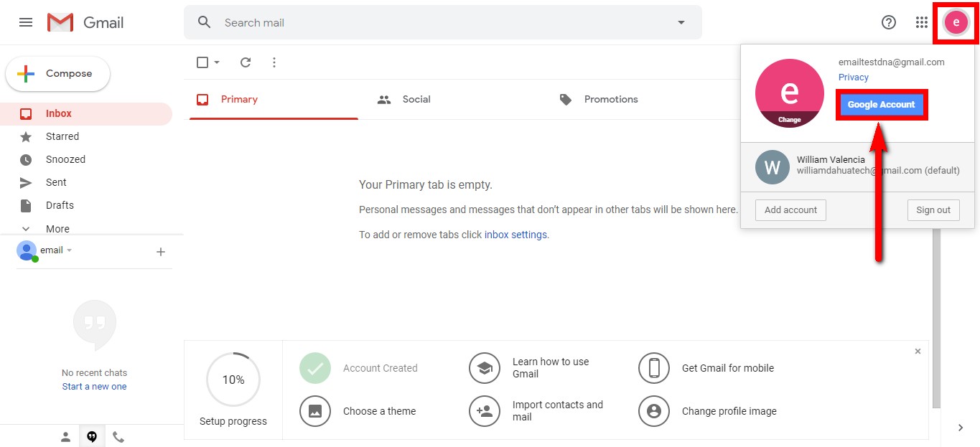Open the main menu hamburger icon
Image resolution: width=980 pixels, height=447 pixels.
click(x=26, y=22)
